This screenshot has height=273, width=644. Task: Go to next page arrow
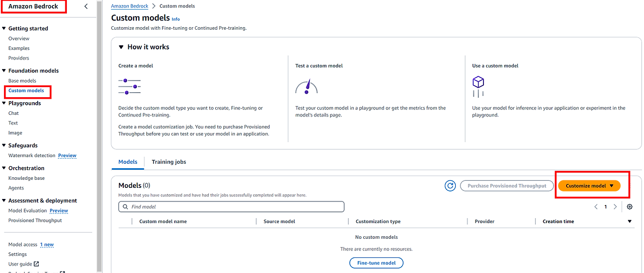click(x=615, y=207)
